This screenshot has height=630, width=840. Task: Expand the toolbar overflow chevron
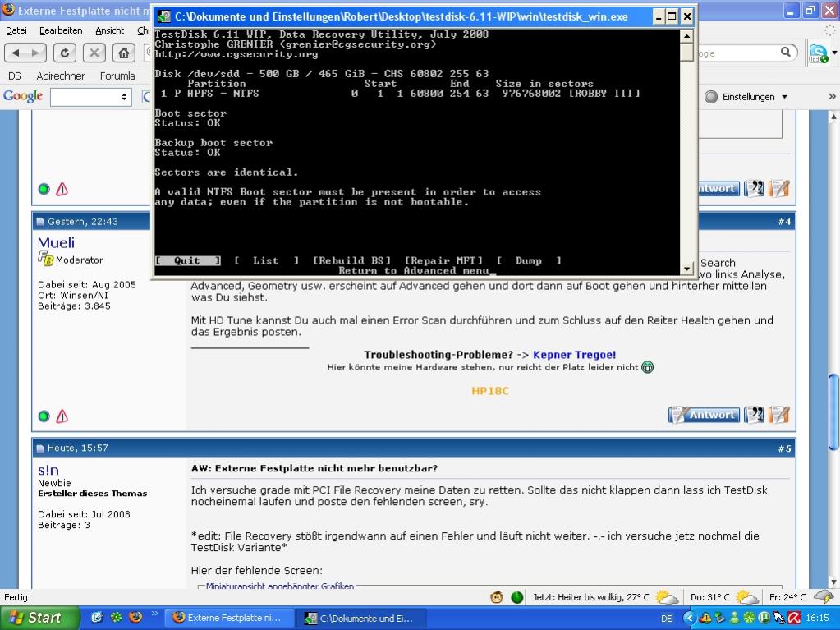click(x=832, y=97)
